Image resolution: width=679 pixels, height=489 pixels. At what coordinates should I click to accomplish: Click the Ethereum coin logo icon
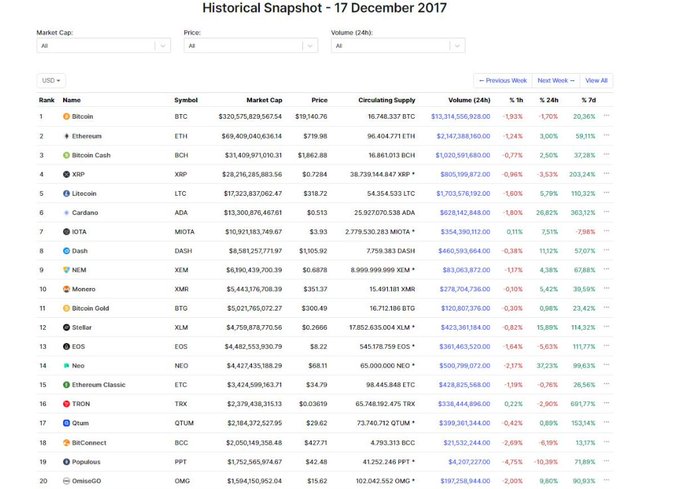tap(66, 136)
